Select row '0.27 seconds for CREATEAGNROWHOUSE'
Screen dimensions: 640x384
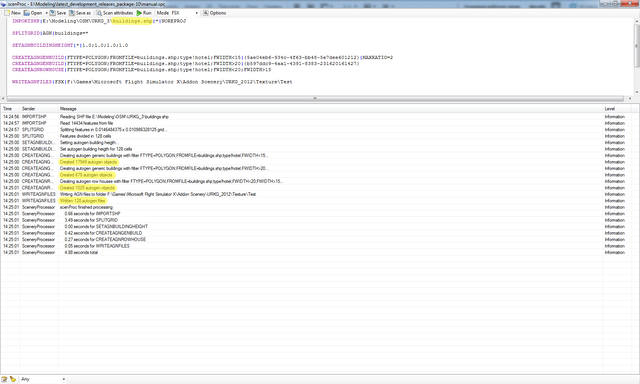tap(320, 240)
